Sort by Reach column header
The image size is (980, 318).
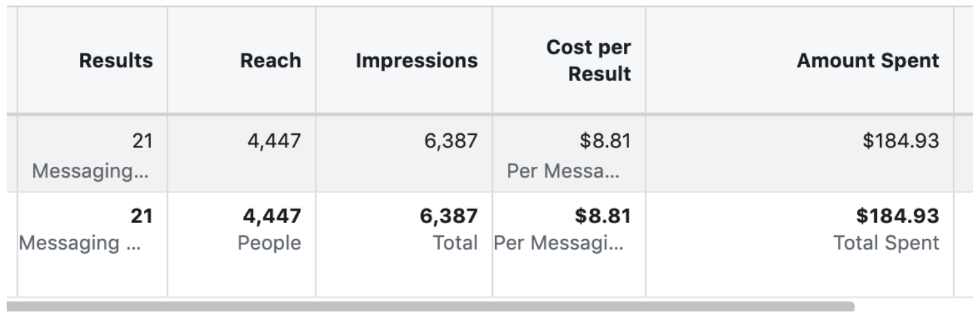pos(270,61)
